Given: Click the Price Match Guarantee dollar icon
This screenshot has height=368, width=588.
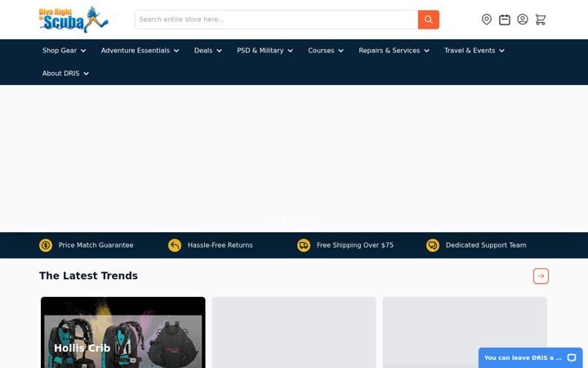Looking at the screenshot, I should 46,245.
